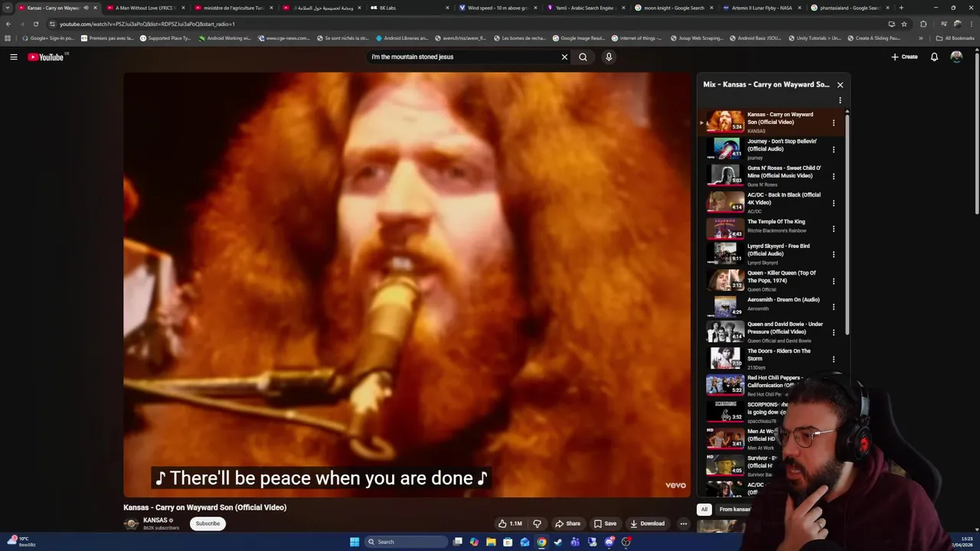The width and height of the screenshot is (980, 551).
Task: Open Steam from the taskbar
Action: (x=558, y=542)
